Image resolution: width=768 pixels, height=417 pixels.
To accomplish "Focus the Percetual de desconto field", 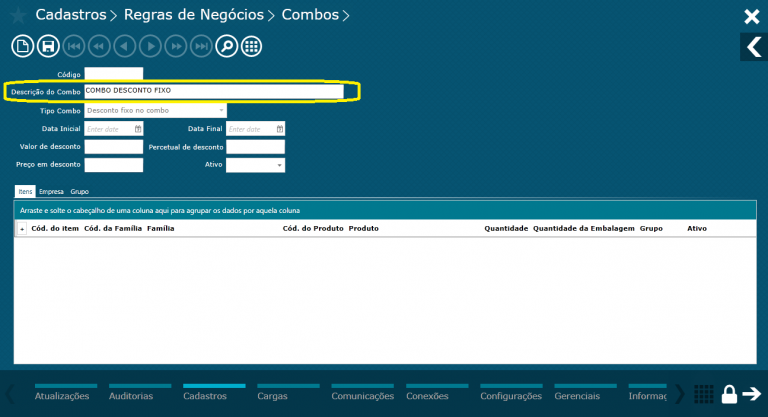I will [x=255, y=147].
